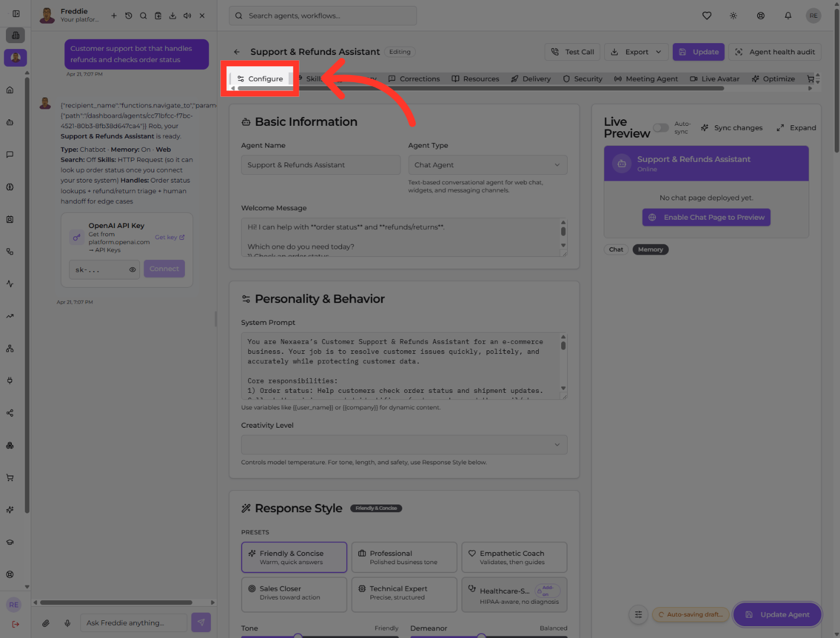
Task: Toggle the Memory pill in Live Preview
Action: [x=650, y=249]
